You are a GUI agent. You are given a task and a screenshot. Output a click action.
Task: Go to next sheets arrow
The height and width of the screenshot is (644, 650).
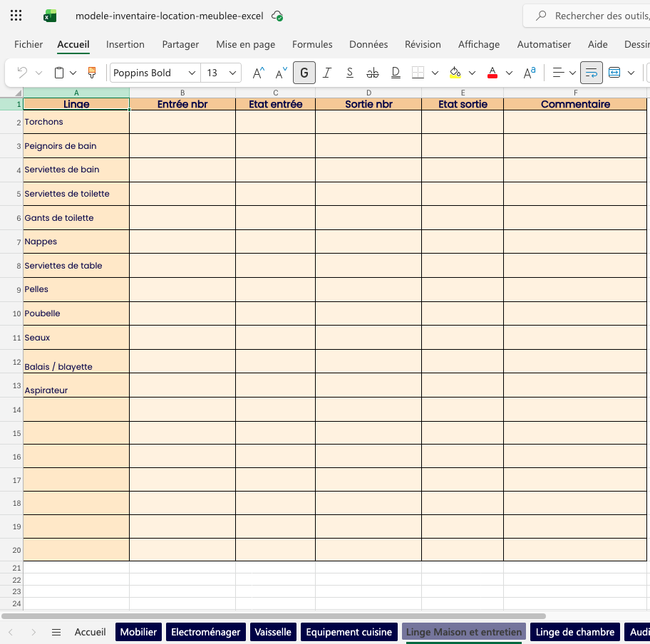coord(33,632)
